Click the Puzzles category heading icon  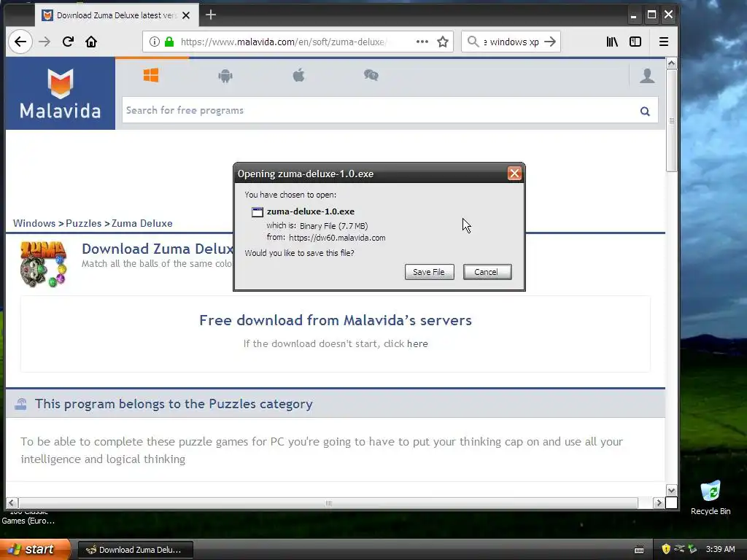pos(20,404)
